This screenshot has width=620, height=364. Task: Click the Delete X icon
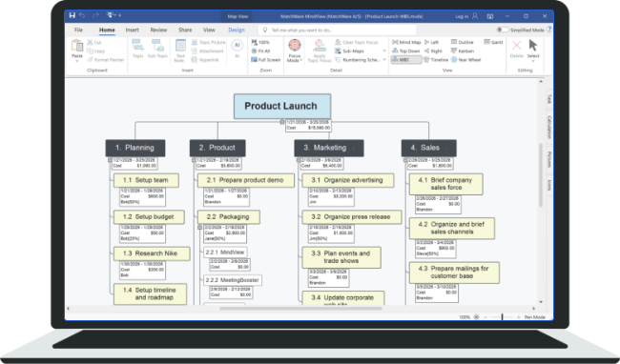[516, 45]
